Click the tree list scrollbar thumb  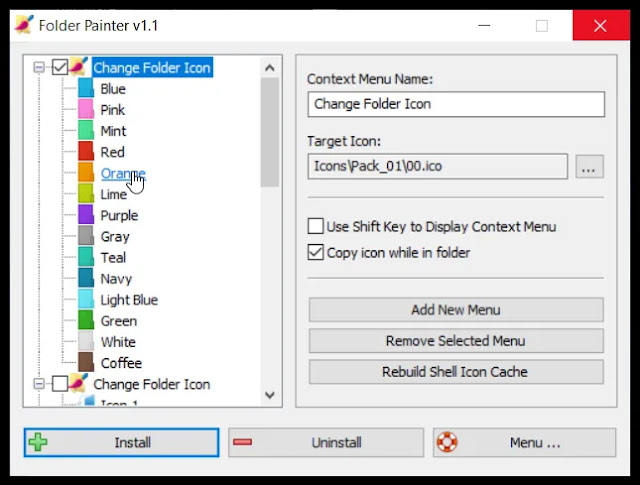pyautogui.click(x=269, y=132)
